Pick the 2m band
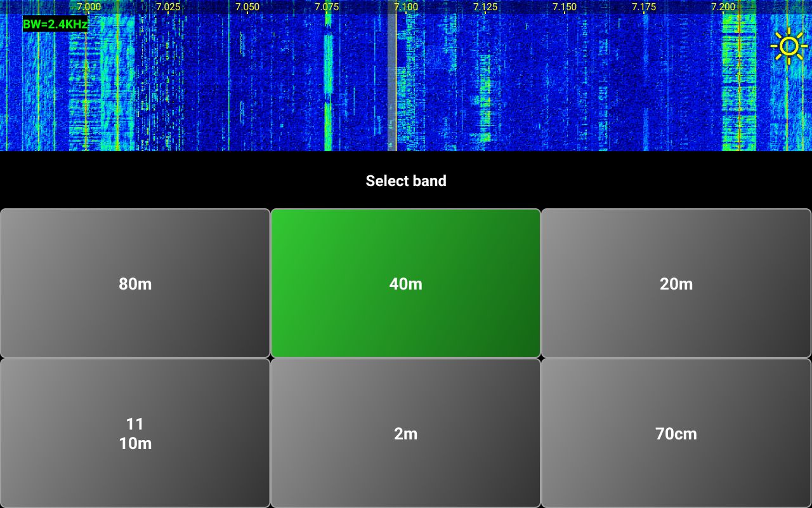Image resolution: width=812 pixels, height=508 pixels. coord(406,433)
